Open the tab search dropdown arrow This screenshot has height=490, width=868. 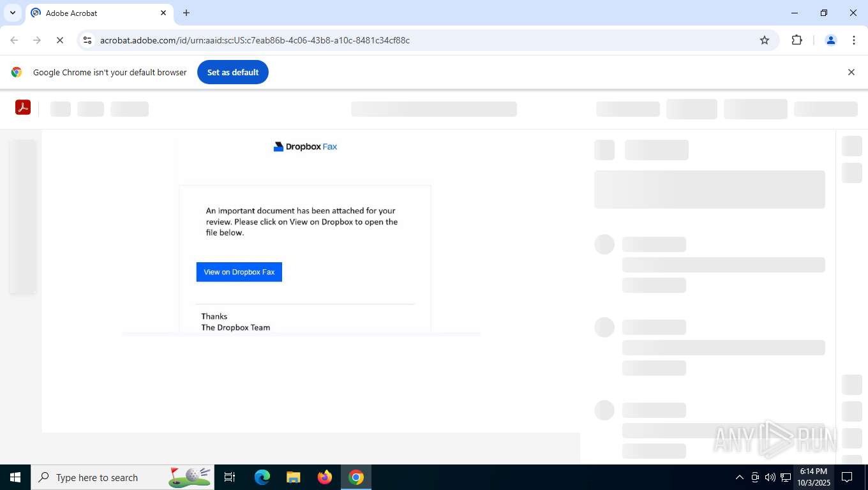12,13
